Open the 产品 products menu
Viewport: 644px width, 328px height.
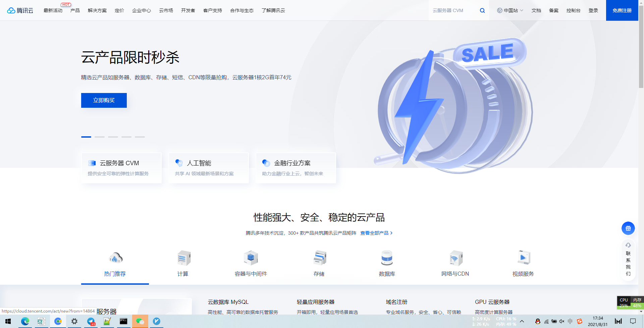click(x=75, y=10)
